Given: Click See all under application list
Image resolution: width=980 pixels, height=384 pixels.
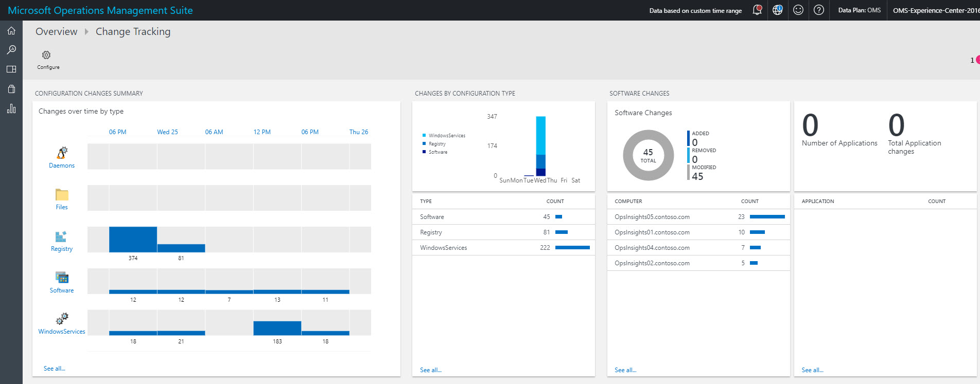Looking at the screenshot, I should (x=812, y=370).
